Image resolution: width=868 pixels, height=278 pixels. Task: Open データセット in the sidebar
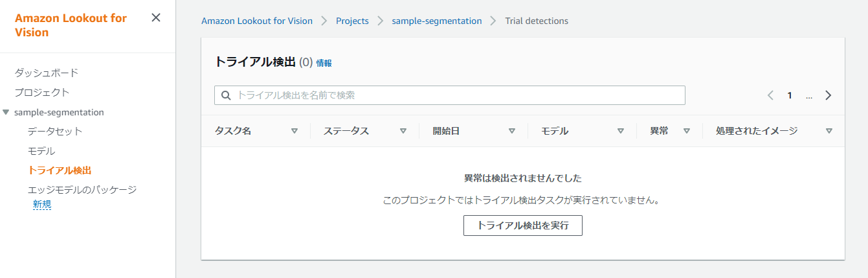[55, 131]
